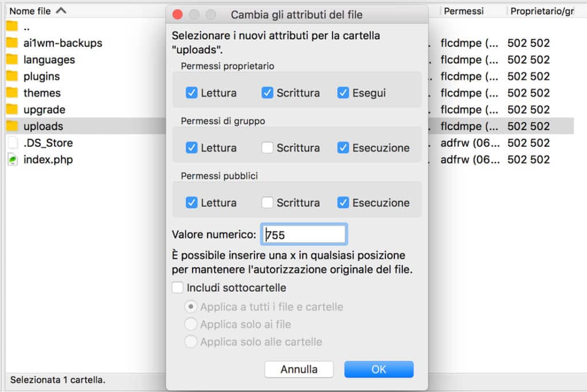Click the .DS_Store file icon
Viewport: 587px width, 392px height.
[x=13, y=143]
